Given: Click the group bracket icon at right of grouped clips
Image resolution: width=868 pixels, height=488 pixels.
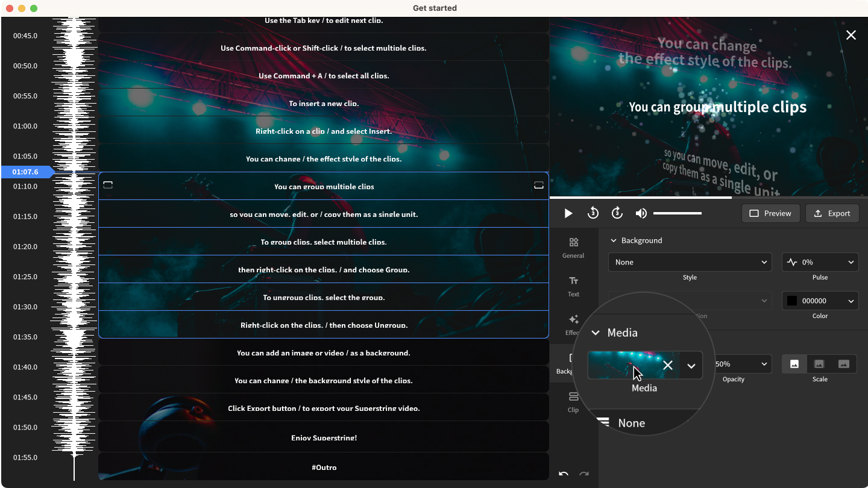Looking at the screenshot, I should [x=539, y=185].
